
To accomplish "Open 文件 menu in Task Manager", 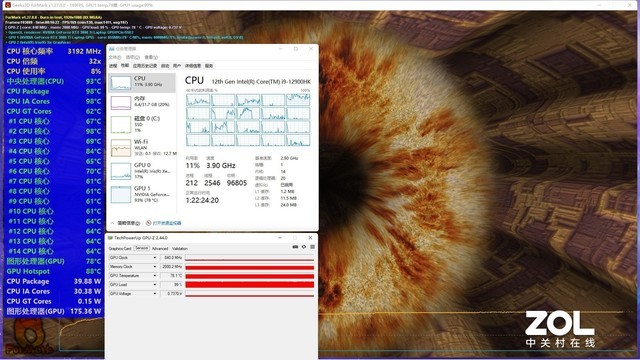I will click(x=115, y=57).
